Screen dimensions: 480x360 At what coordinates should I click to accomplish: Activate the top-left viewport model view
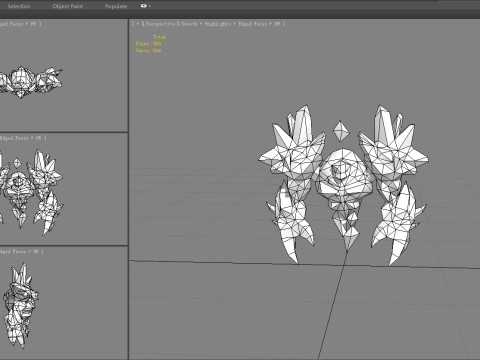pos(32,82)
